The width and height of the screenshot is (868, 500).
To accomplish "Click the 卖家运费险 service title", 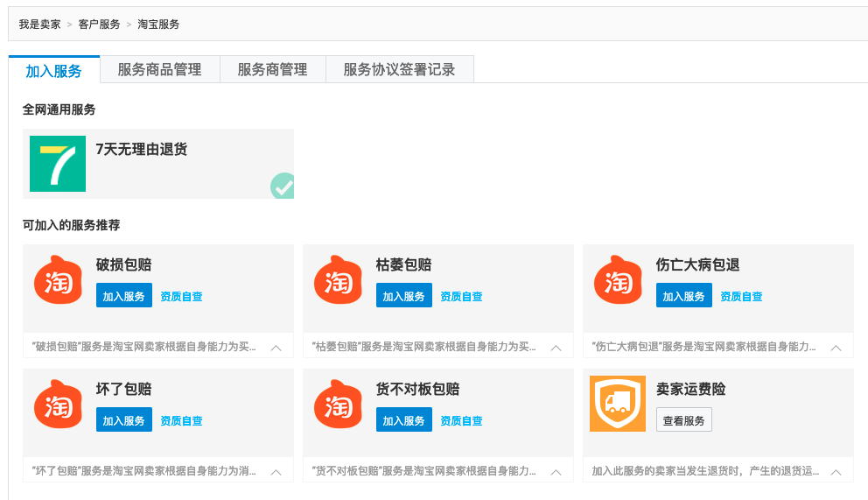I will (691, 390).
